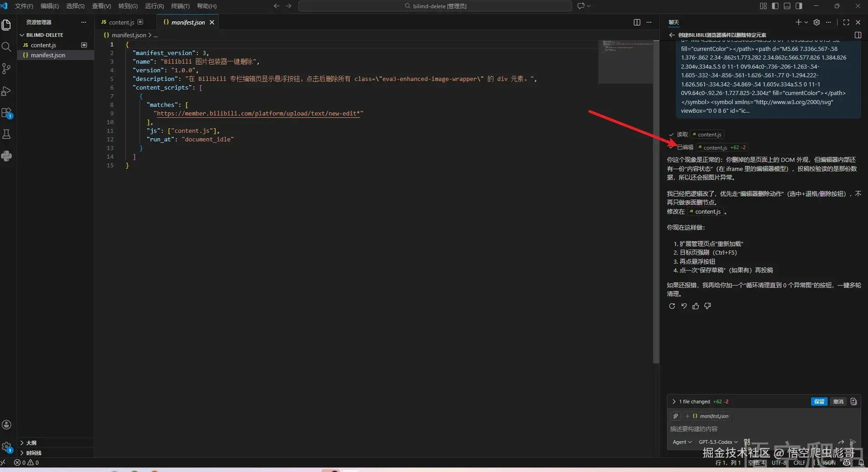Switch to the content.js editor tab

point(121,22)
